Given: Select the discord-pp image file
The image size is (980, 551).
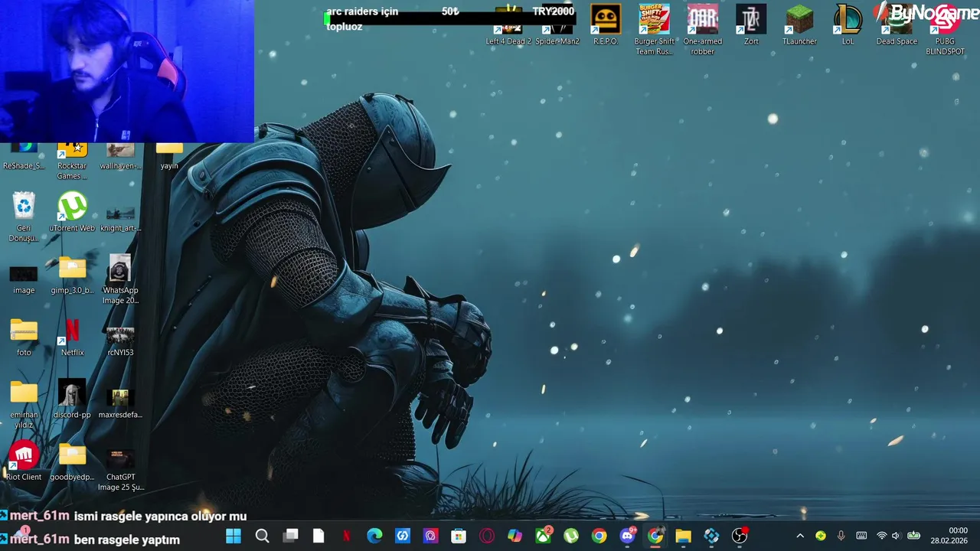Looking at the screenshot, I should click(72, 399).
